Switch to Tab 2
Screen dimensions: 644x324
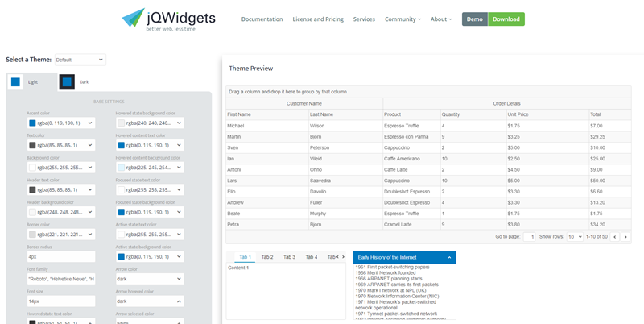[267, 257]
